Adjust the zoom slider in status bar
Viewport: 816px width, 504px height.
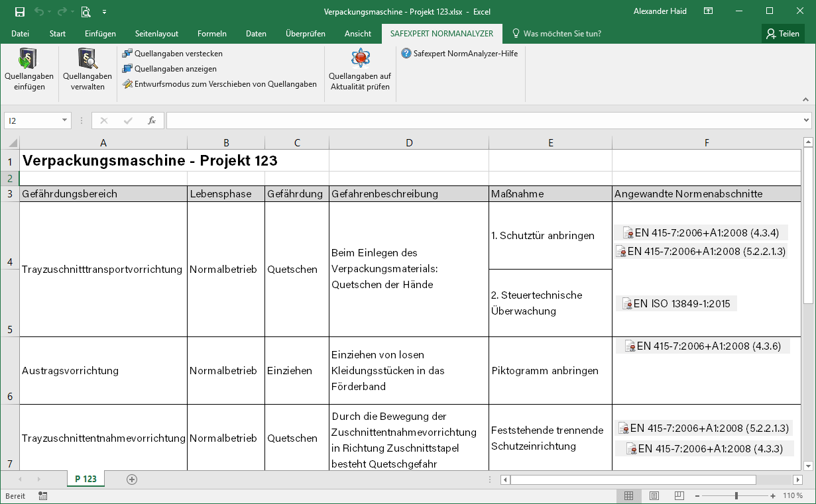coord(737,495)
